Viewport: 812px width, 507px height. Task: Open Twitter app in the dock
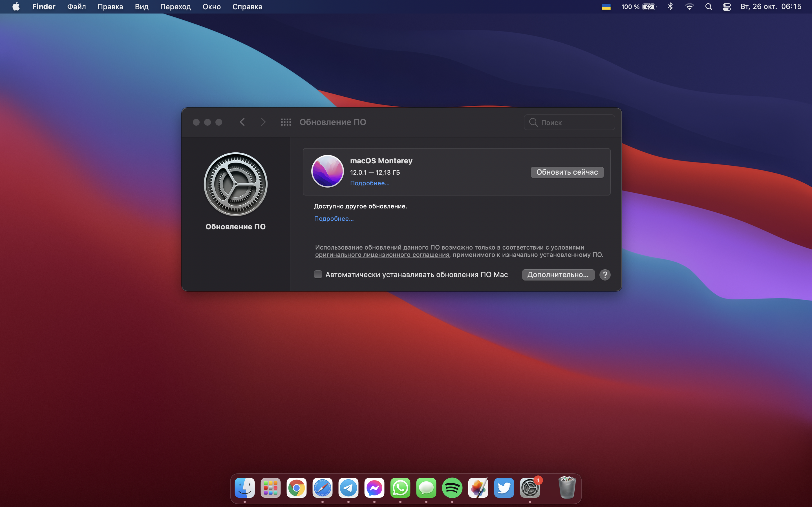pyautogui.click(x=504, y=488)
